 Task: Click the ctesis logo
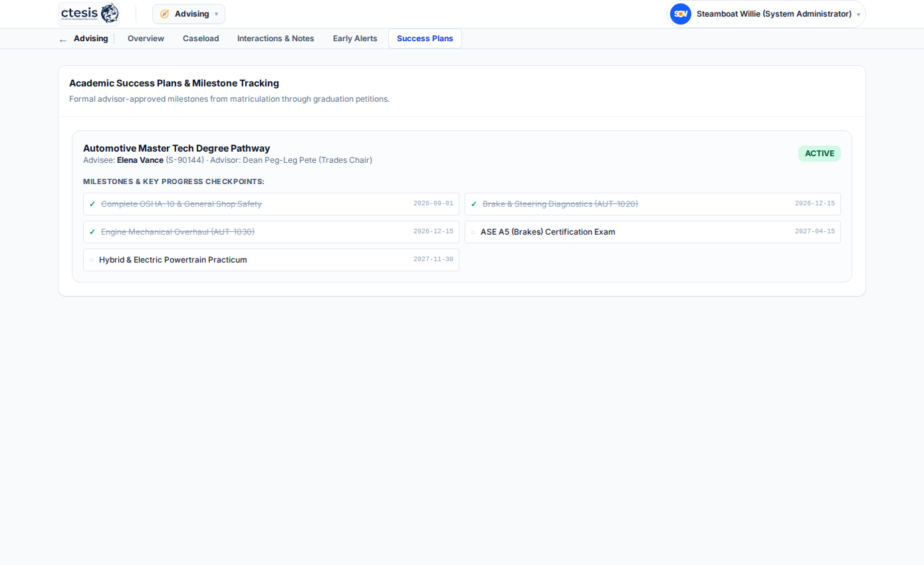pos(90,13)
